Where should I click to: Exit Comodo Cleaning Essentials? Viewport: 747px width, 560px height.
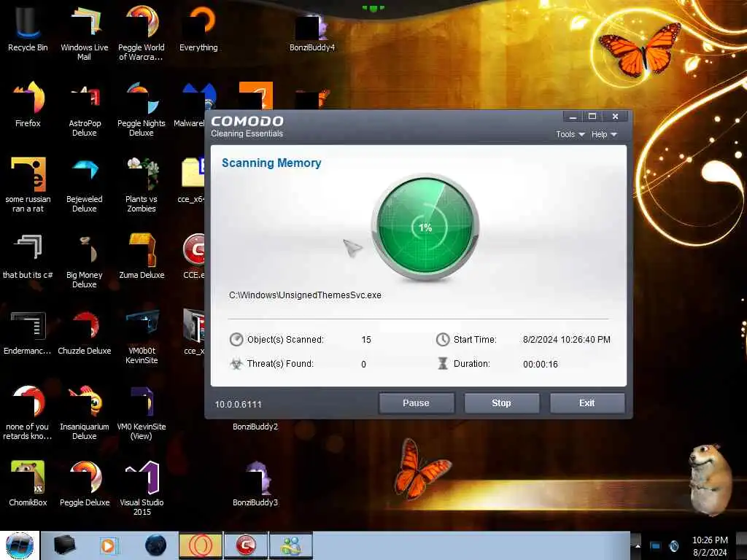587,402
